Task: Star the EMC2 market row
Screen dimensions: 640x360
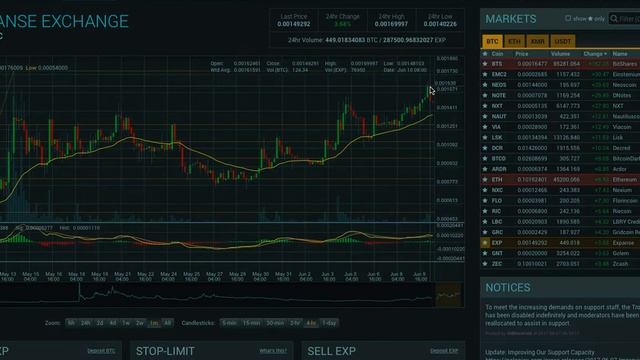Action: pyautogui.click(x=485, y=74)
